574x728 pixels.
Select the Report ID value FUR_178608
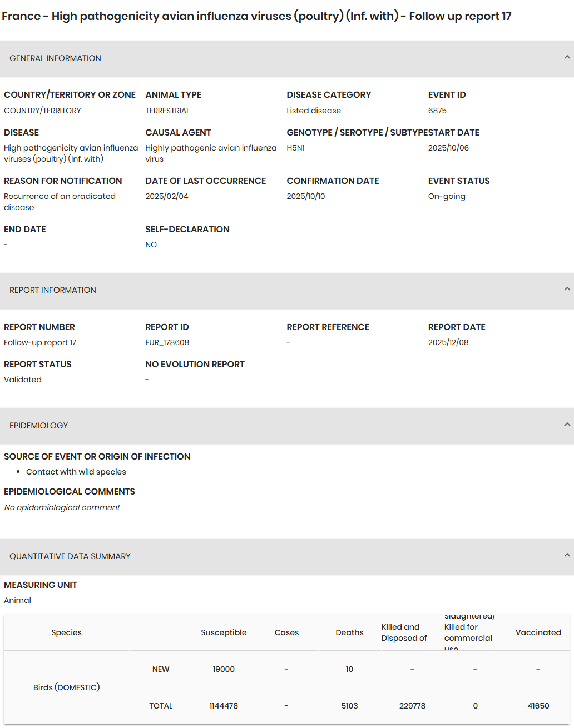pyautogui.click(x=167, y=342)
